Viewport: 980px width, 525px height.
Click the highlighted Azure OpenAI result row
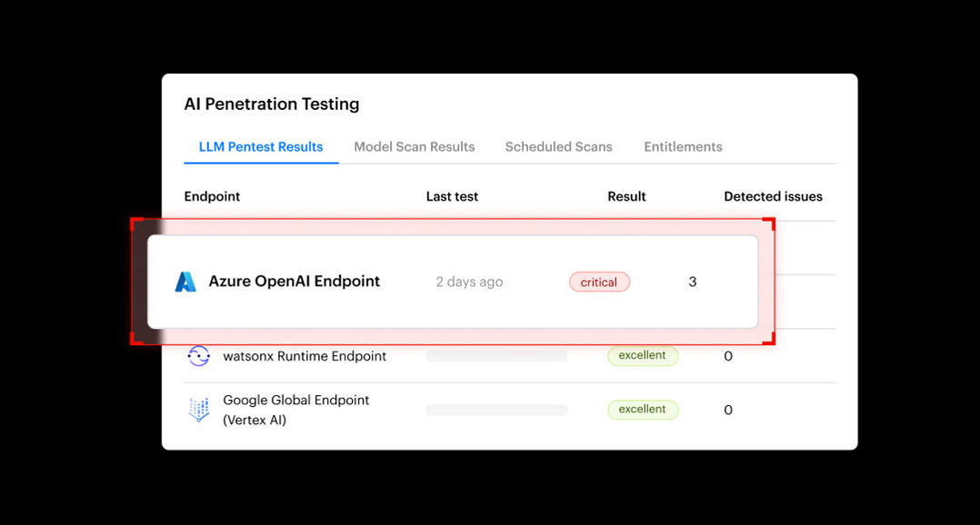[x=452, y=282]
